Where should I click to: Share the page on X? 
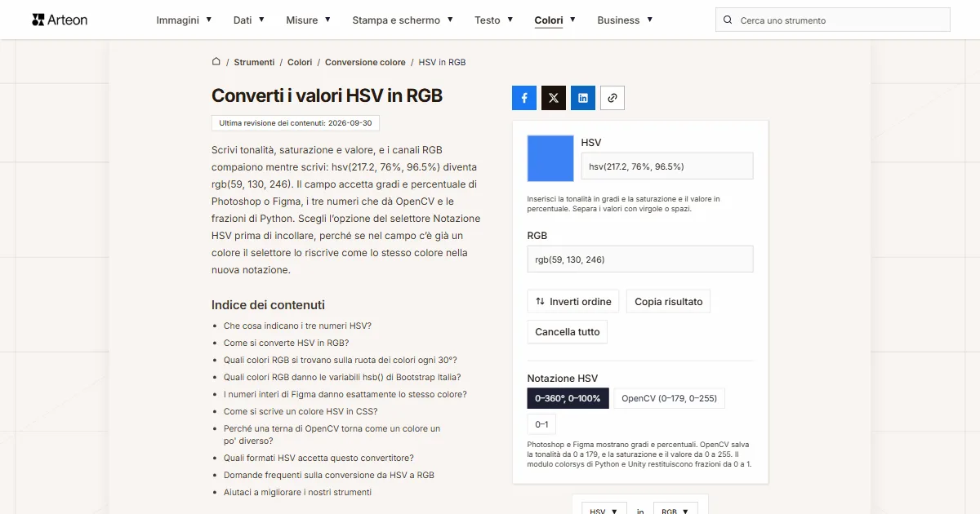pos(554,98)
